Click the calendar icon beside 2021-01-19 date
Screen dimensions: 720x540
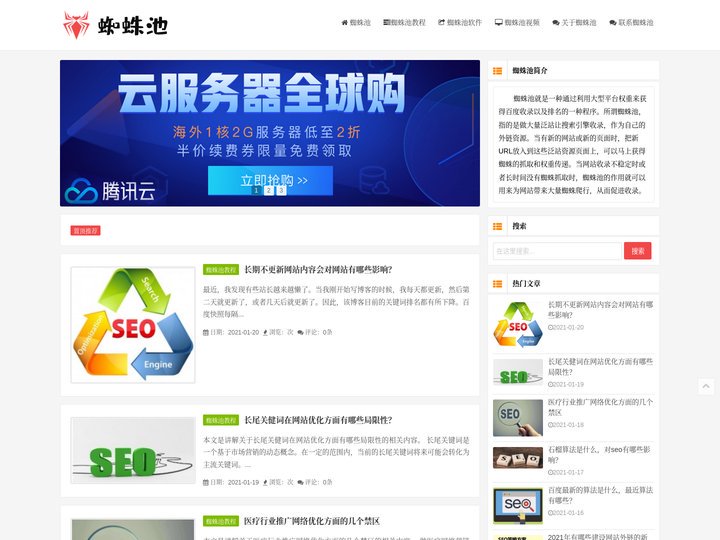click(206, 482)
